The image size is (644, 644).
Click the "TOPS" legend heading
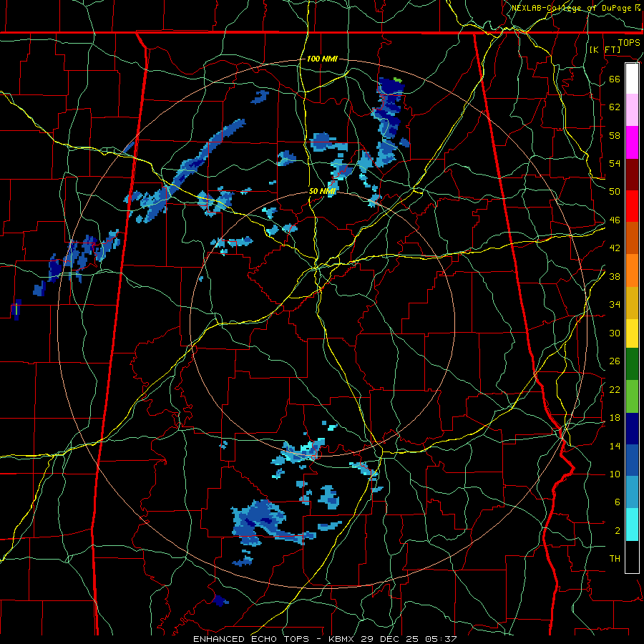point(629,42)
